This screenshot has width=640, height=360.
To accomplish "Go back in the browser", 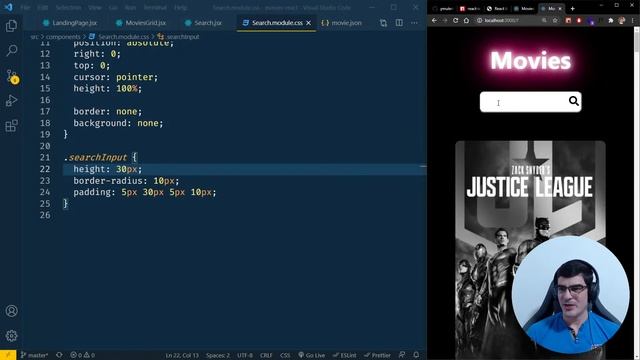I will [434, 20].
